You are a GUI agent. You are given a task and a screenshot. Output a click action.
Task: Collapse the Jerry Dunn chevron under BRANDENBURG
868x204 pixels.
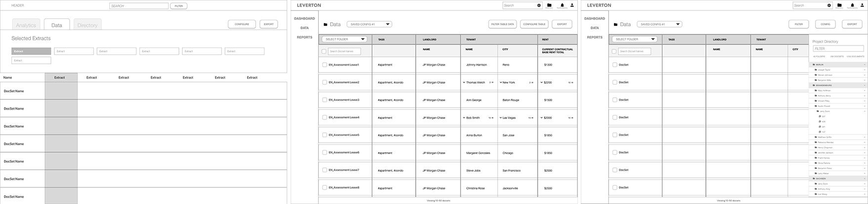pyautogui.click(x=865, y=111)
